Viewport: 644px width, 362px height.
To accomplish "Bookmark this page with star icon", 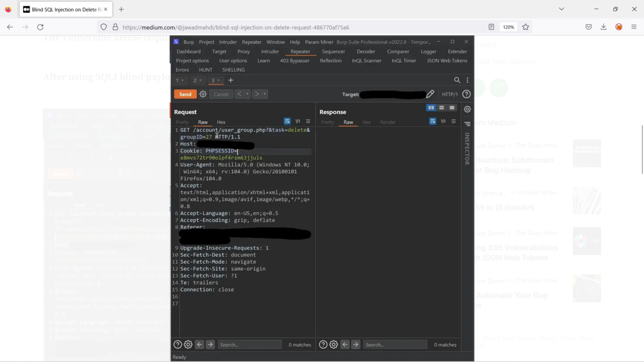I will [x=525, y=27].
